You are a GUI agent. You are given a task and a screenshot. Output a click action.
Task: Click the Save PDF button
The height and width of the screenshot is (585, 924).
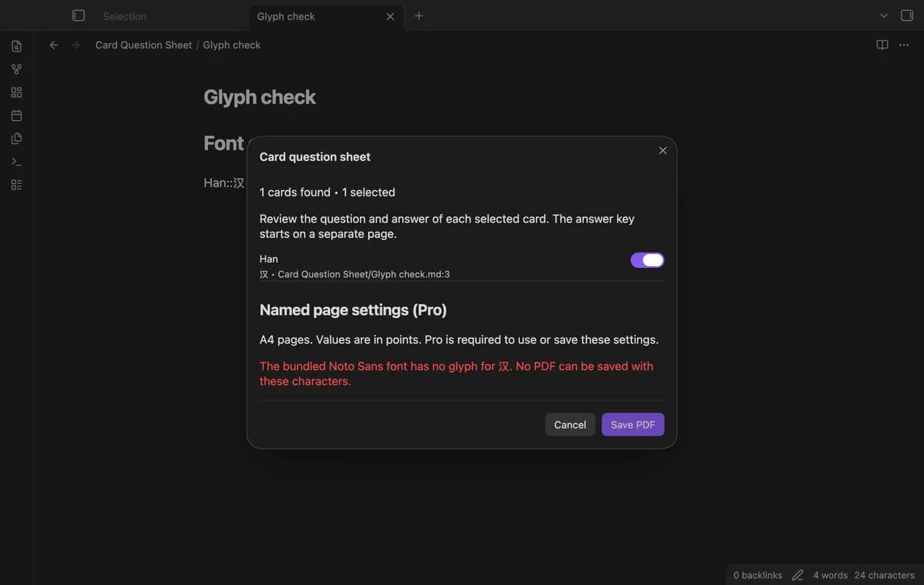(x=633, y=425)
